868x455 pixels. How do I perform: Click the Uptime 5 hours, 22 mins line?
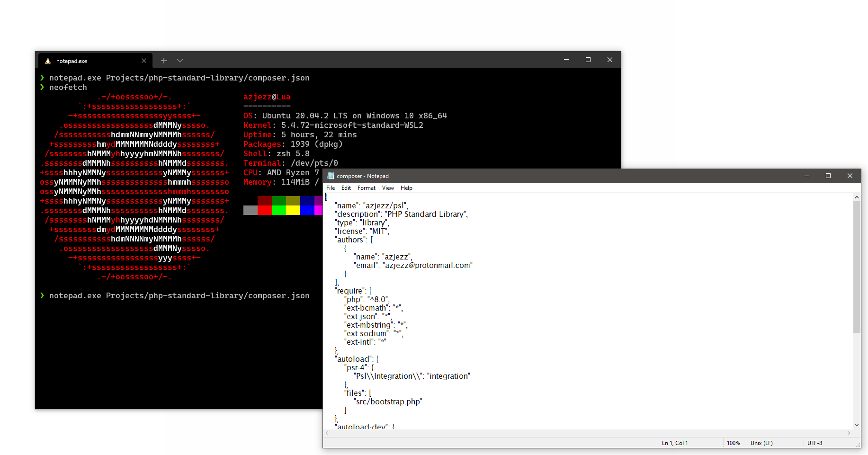tap(300, 134)
